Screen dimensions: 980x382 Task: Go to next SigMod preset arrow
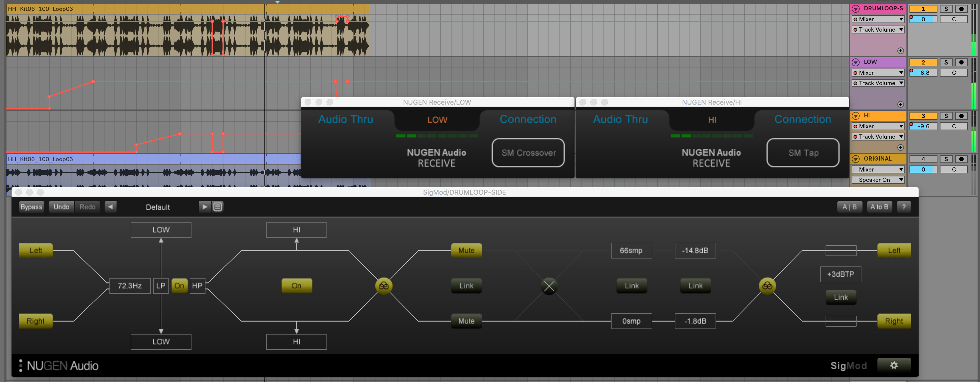tap(205, 207)
